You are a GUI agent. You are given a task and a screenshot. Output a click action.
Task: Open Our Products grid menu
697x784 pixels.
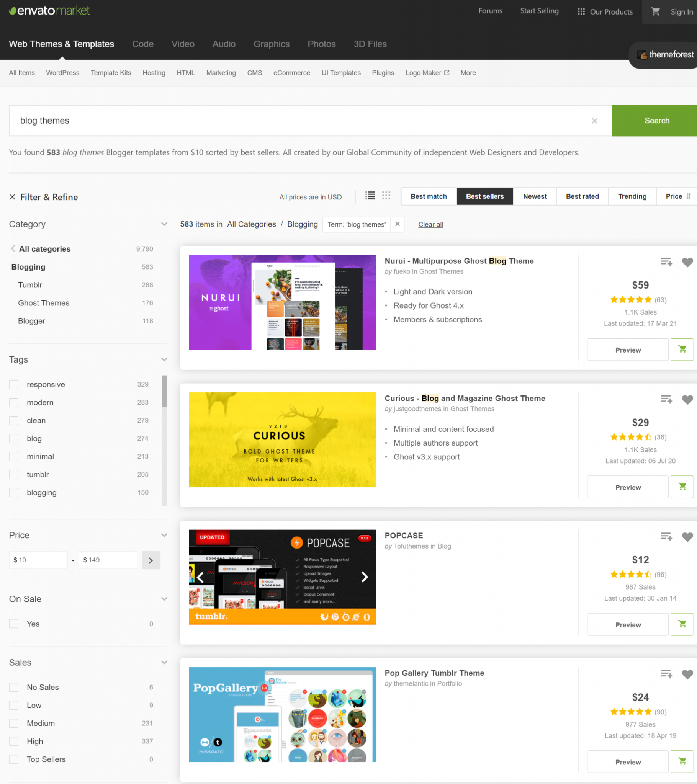581,11
